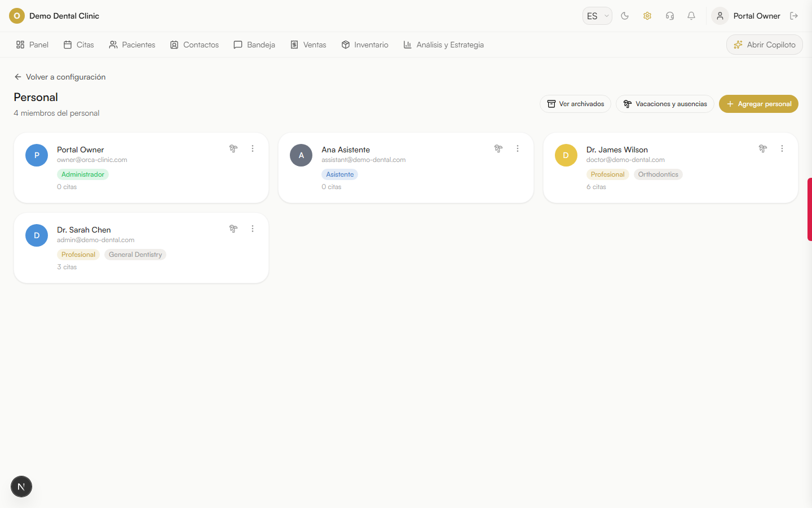
Task: Click the Orthodontics specialty badge
Action: coord(658,174)
